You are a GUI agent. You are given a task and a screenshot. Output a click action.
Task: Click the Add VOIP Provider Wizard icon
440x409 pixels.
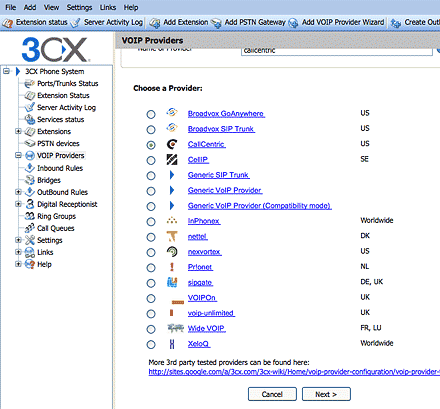pos(293,23)
